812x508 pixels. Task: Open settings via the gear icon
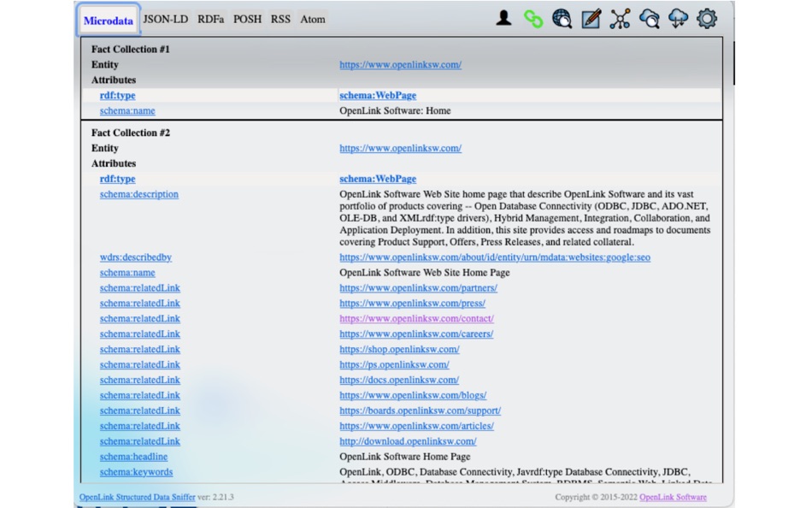[707, 19]
